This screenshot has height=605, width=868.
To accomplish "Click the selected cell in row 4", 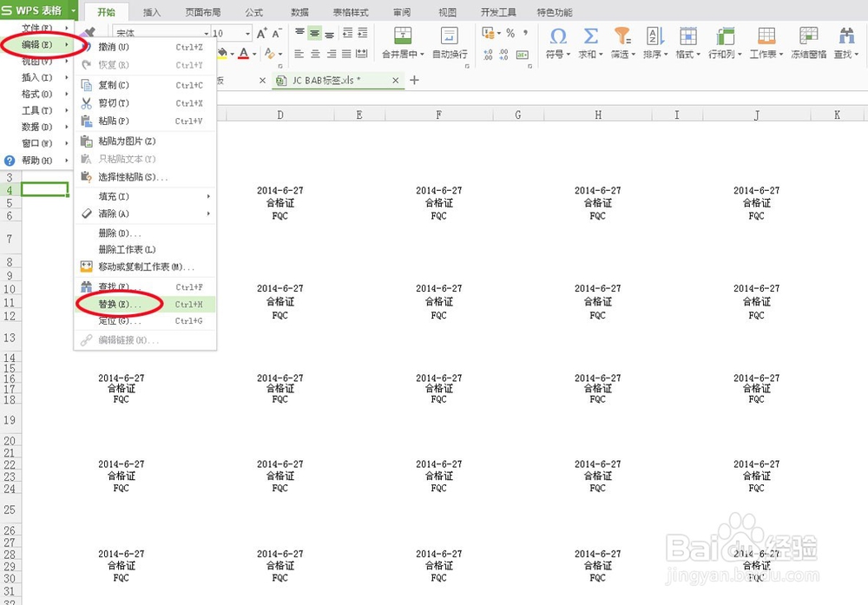I will coord(44,189).
